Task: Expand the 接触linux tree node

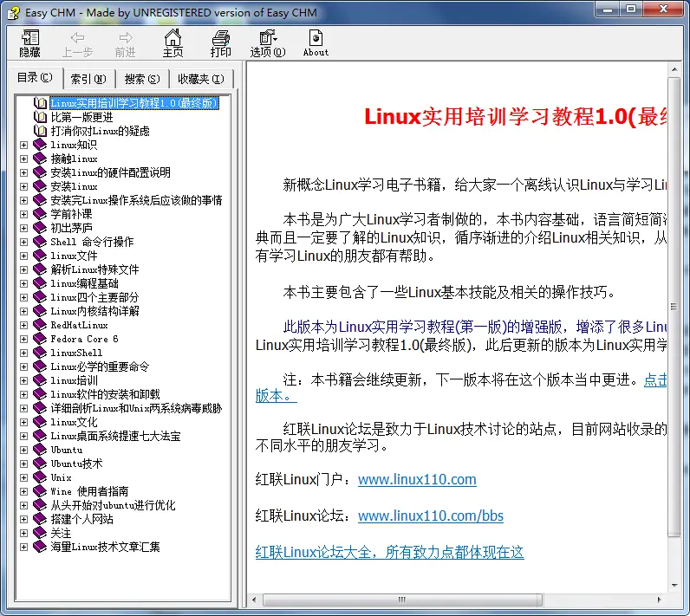Action: tap(23, 159)
